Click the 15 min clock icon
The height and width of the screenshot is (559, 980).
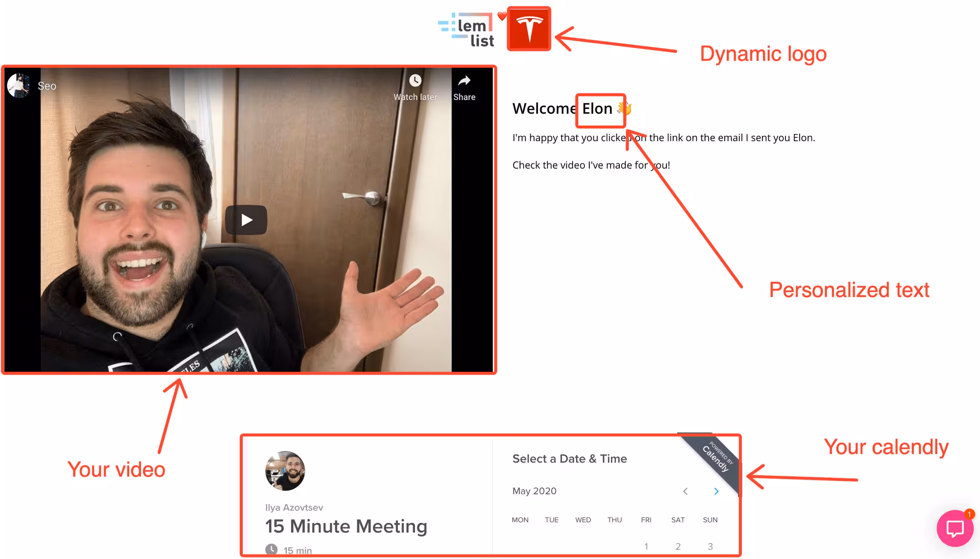tap(271, 550)
